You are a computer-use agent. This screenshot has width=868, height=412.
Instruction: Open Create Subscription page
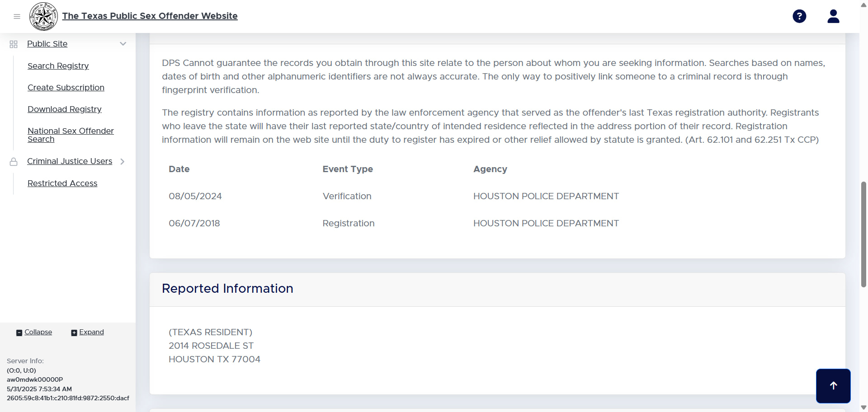click(x=66, y=88)
